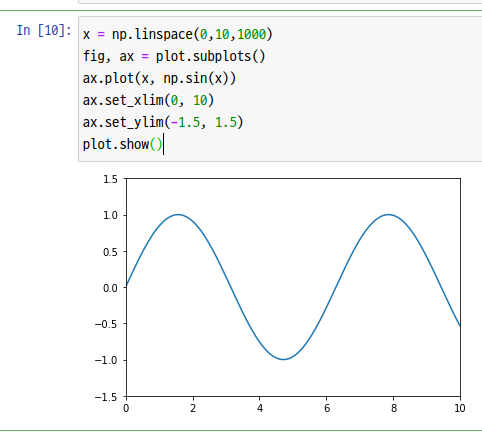The image size is (482, 433).
Task: Click the line 'ax.set_ylim(-1.5, 1.5)'
Action: (x=163, y=122)
